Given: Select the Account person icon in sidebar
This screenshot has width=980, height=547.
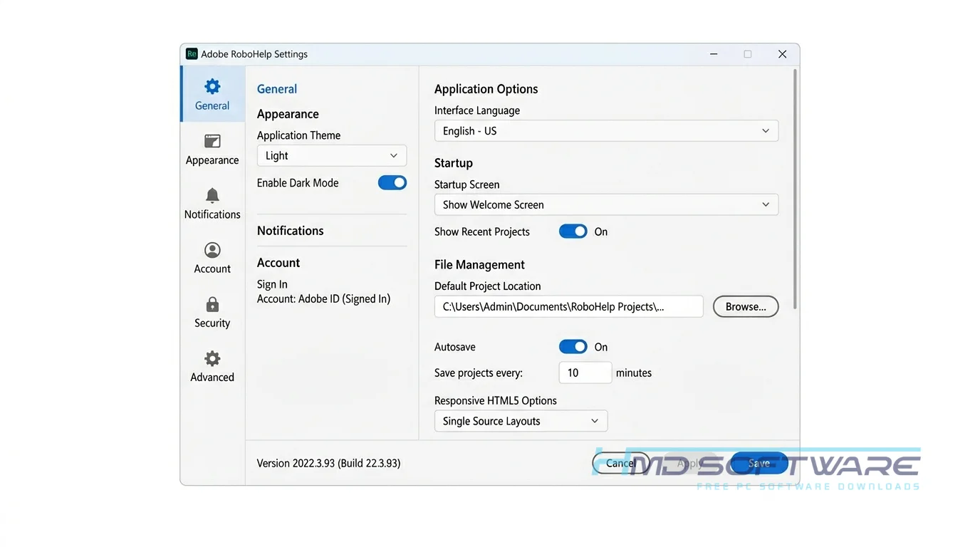Looking at the screenshot, I should 212,250.
